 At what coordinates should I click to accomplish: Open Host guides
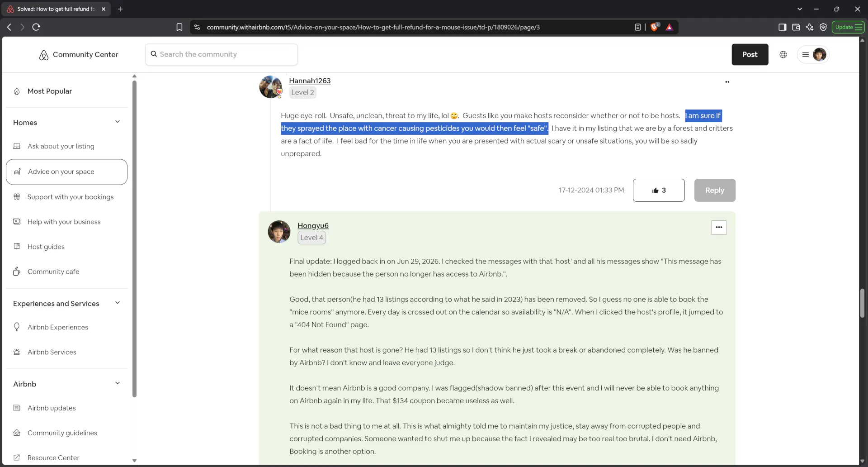(46, 247)
